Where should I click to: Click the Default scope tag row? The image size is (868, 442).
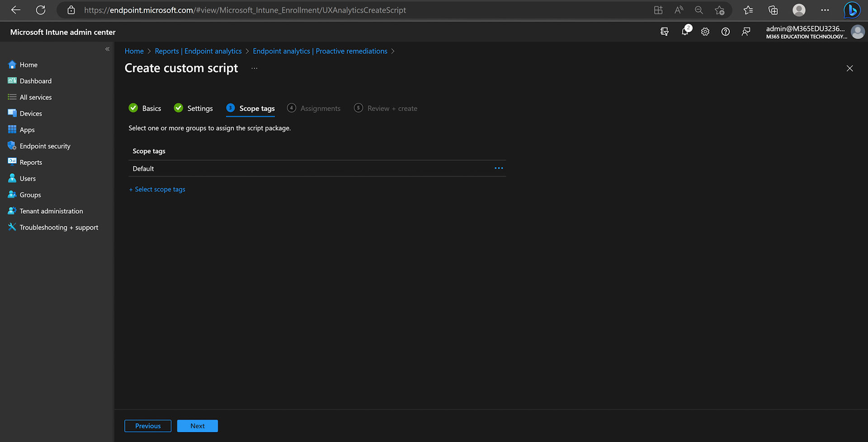[x=317, y=169]
